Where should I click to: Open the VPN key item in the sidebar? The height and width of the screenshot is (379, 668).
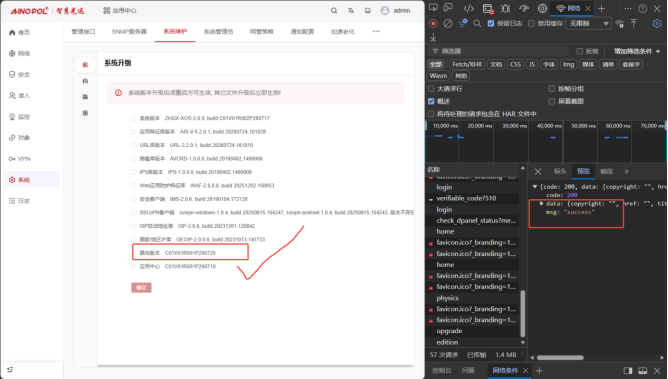coord(20,159)
